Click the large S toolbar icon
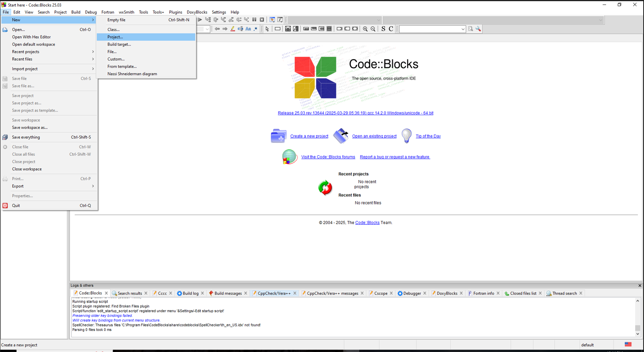The image size is (644, 352). [383, 29]
